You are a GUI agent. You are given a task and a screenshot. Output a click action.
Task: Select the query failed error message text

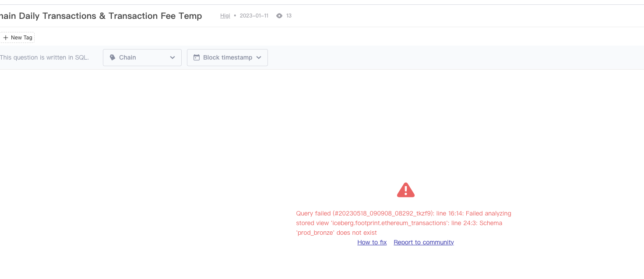tap(403, 223)
